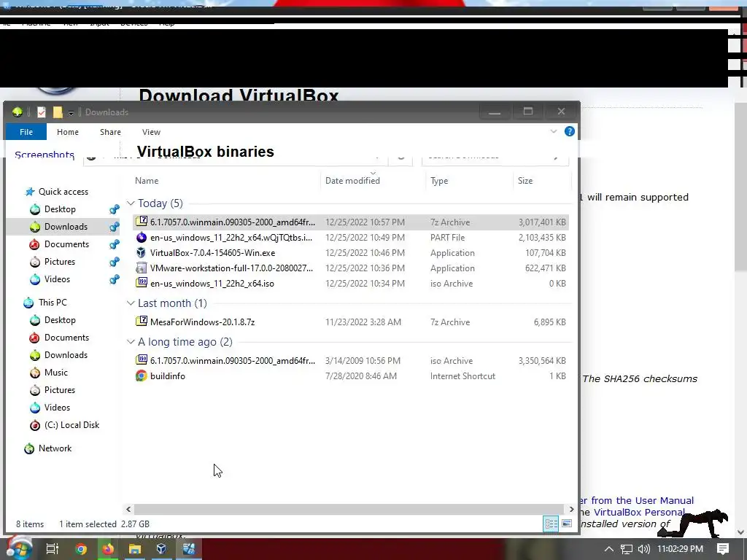This screenshot has height=560, width=747.
Task: Open the File tab in File Explorer
Action: pyautogui.click(x=26, y=132)
